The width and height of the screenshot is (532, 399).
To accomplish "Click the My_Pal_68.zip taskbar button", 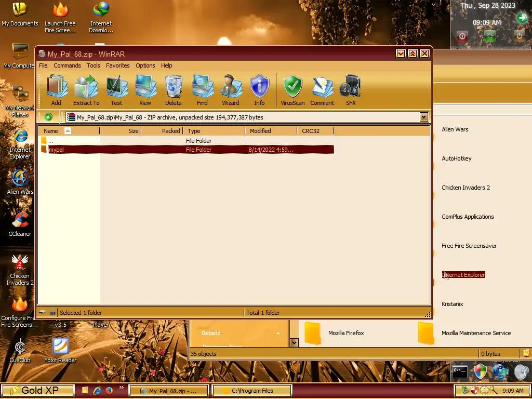I will (x=169, y=391).
